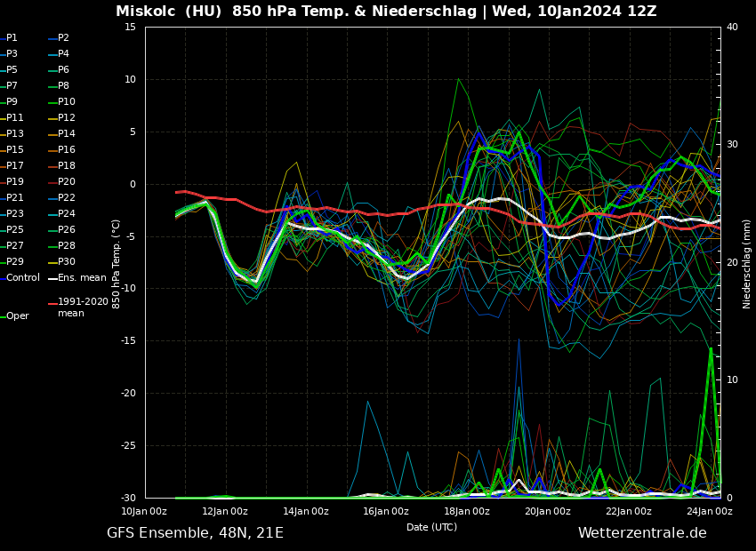Click the Date (UTC) axis label
756x551 pixels.
click(431, 527)
